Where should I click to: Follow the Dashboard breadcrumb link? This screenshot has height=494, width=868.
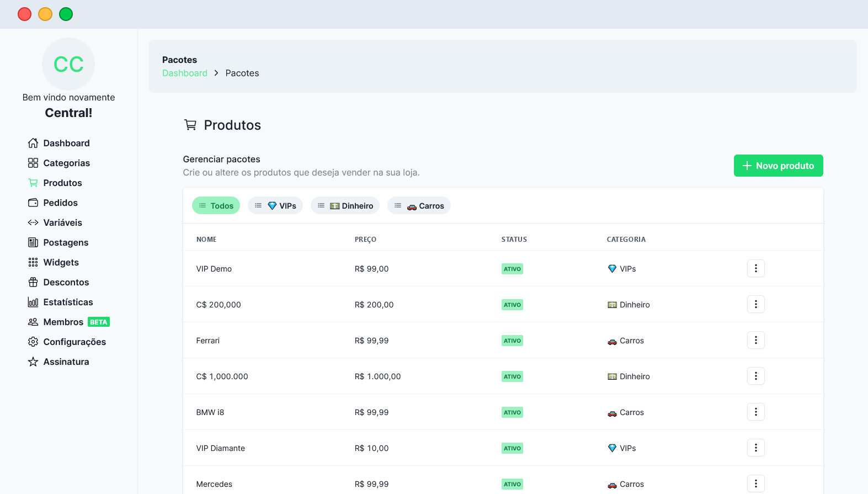coord(185,73)
